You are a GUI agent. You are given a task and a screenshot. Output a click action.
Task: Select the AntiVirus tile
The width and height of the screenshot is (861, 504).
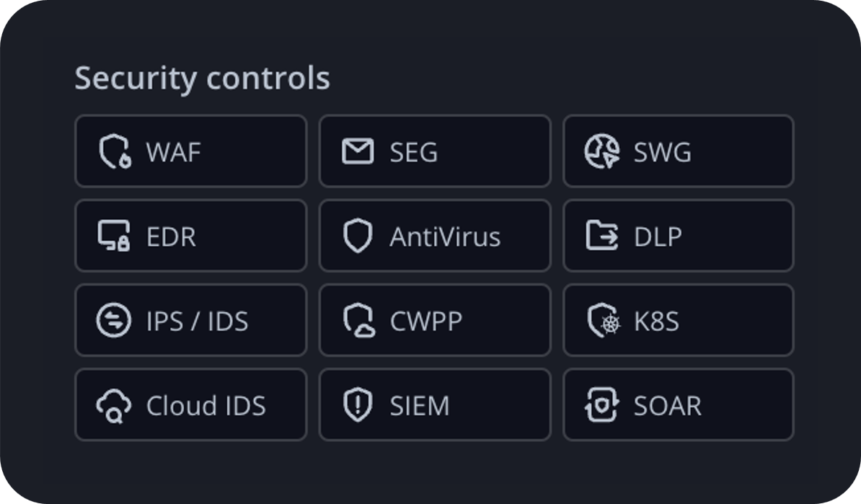coord(434,236)
